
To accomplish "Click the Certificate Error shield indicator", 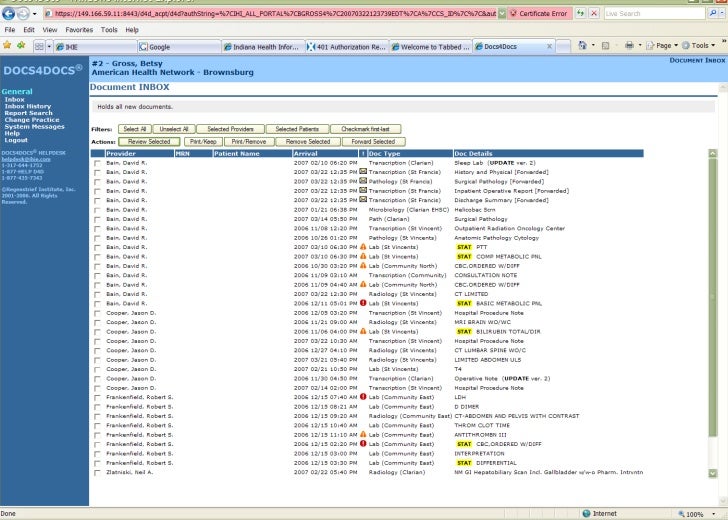I will point(540,13).
